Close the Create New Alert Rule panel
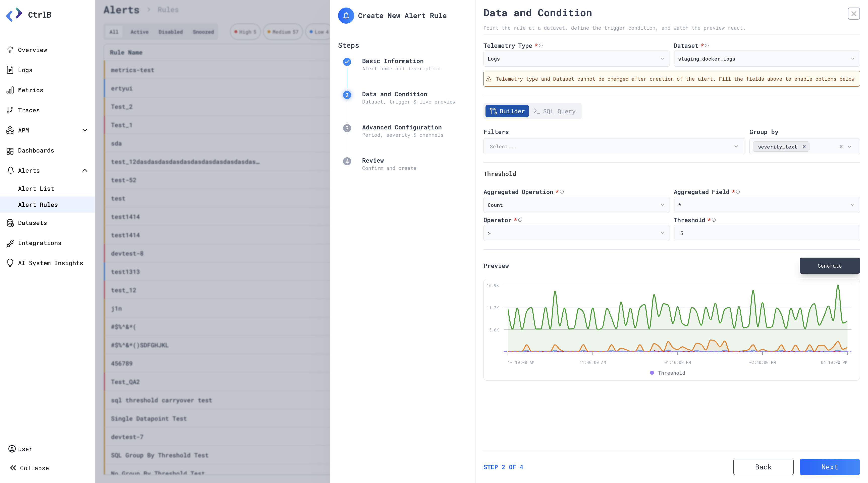 [853, 14]
